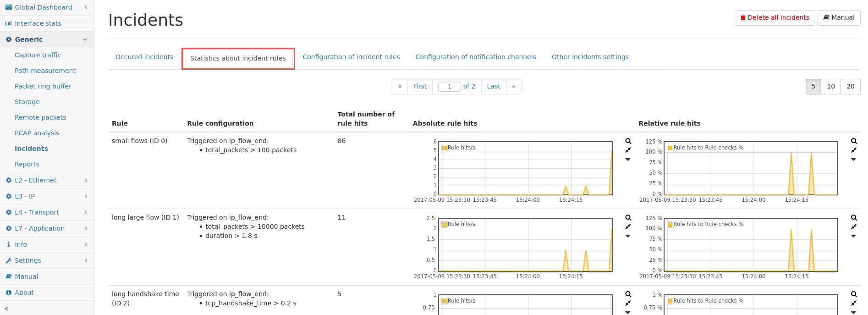Click the page number input field
Screen dimensions: 868x315
[450, 86]
